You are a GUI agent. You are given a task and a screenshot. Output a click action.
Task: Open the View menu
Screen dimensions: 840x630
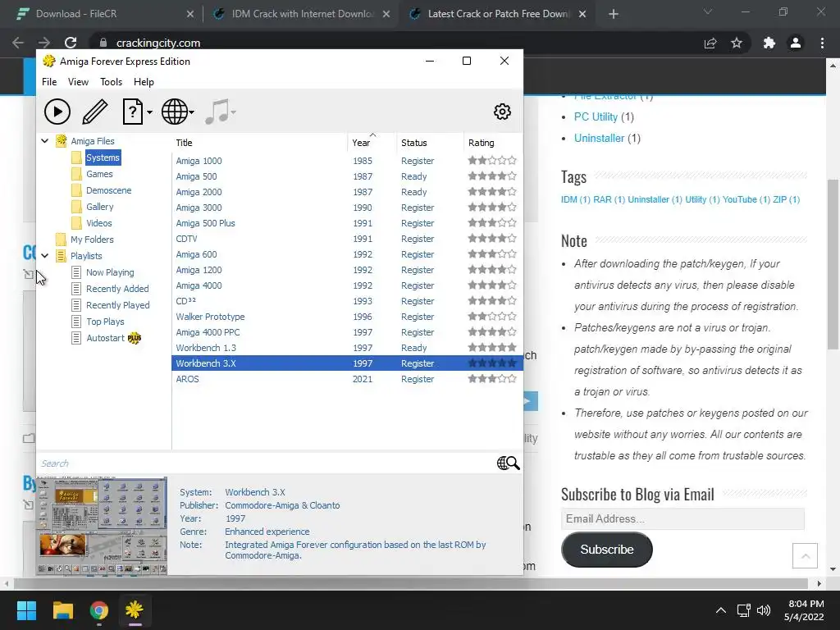tap(78, 82)
